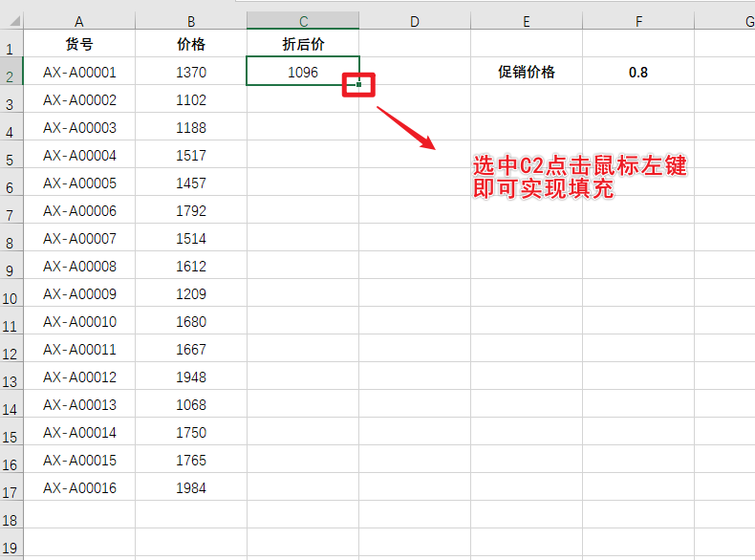Select price cell 1765
Screen dimensions: 755x560
(191, 460)
